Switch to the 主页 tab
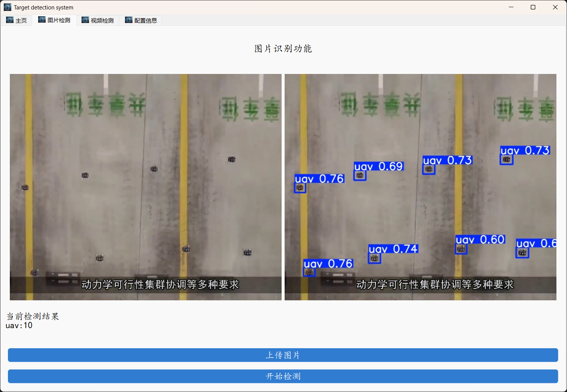Viewport: 567px width, 392px height. (x=17, y=20)
